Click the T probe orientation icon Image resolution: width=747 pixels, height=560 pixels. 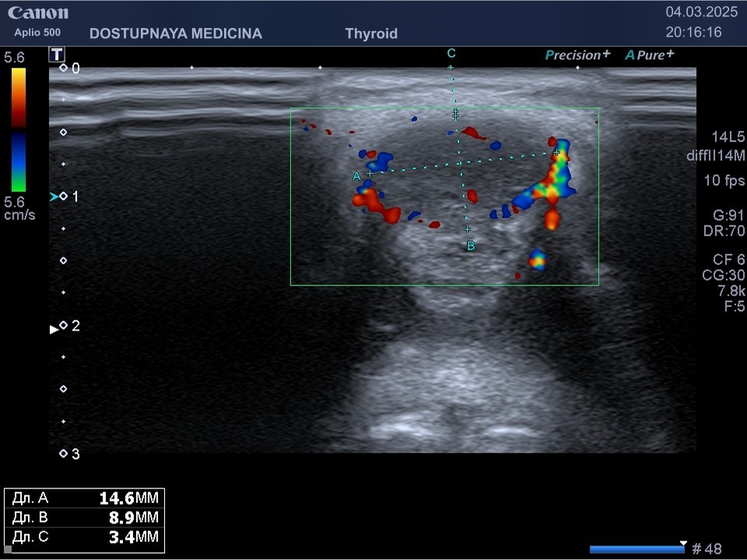coord(57,54)
